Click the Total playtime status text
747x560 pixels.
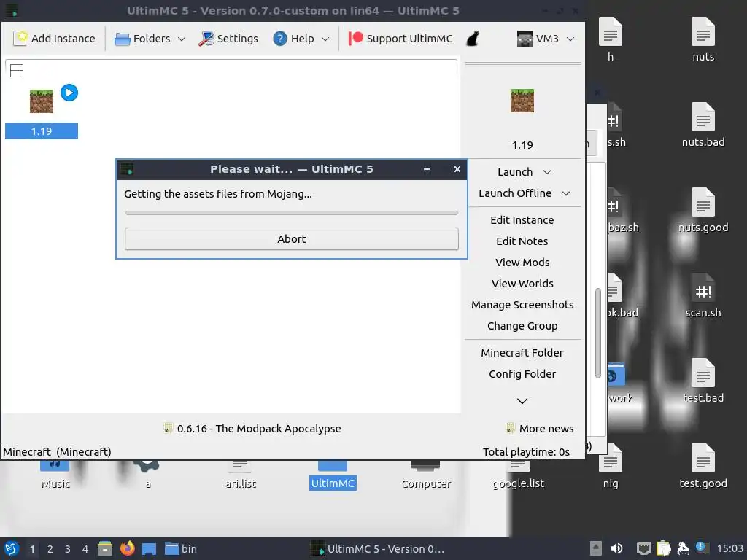(x=526, y=452)
